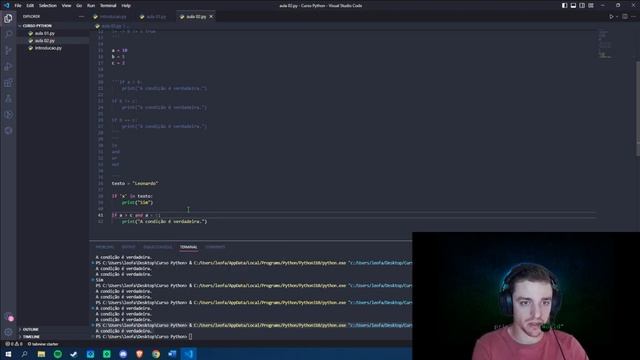Open the Edit menu
This screenshot has height=360, width=640.
[30, 6]
